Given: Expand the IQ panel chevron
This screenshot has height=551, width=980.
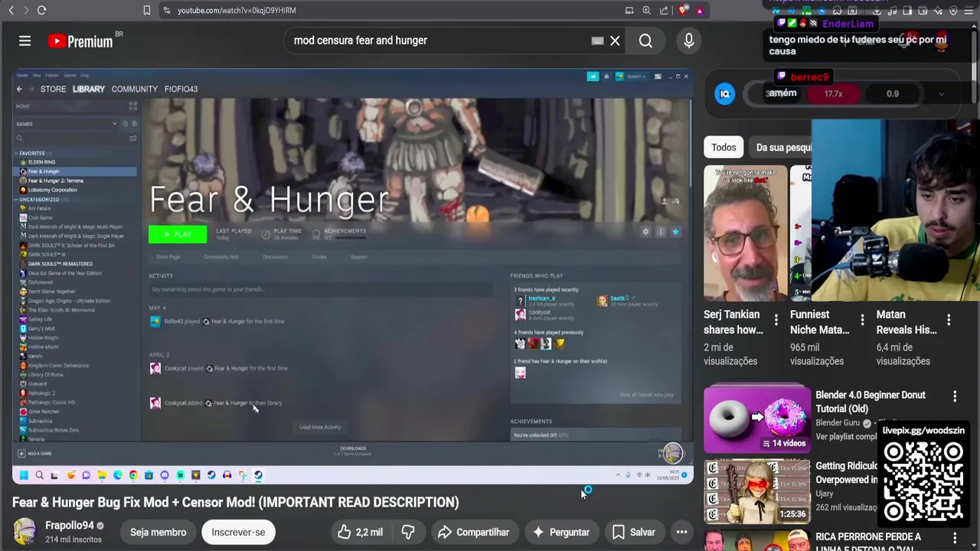Looking at the screenshot, I should click(941, 94).
